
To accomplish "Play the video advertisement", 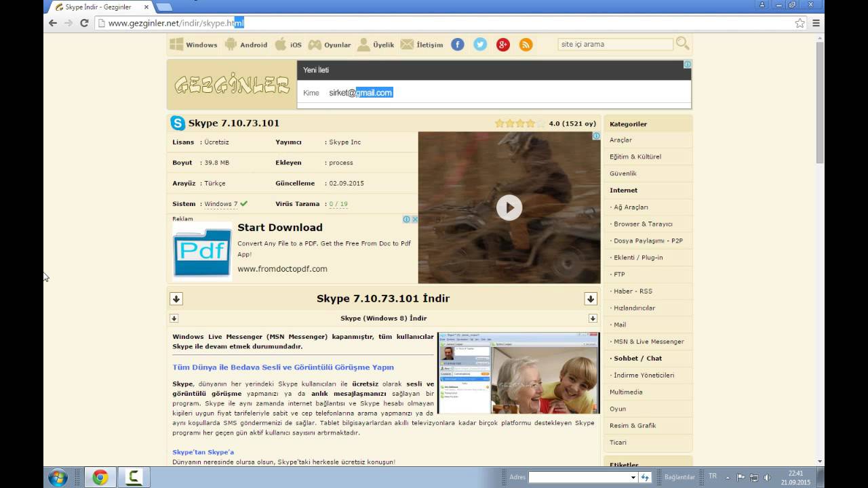I will point(509,207).
